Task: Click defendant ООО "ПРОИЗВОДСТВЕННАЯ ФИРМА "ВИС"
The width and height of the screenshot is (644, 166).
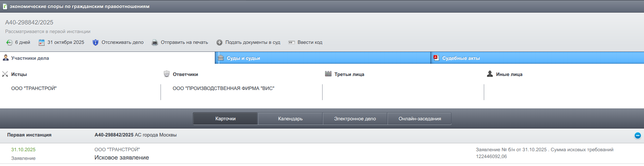Action: [x=223, y=88]
